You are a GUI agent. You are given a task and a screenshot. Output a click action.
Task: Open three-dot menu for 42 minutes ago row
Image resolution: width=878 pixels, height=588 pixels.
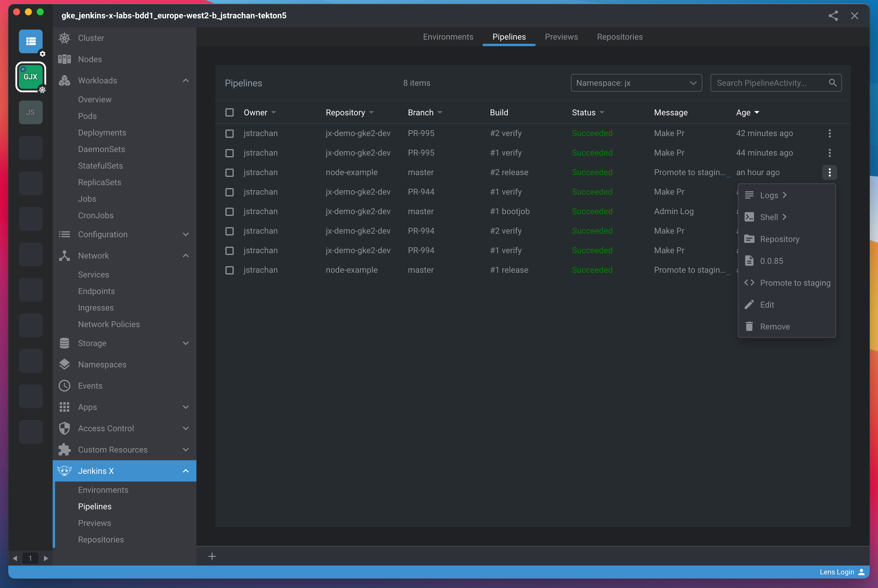(x=829, y=133)
